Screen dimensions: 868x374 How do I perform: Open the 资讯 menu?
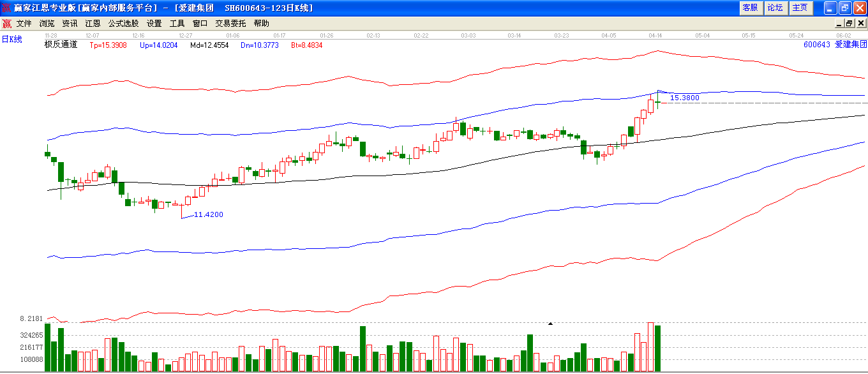click(70, 23)
